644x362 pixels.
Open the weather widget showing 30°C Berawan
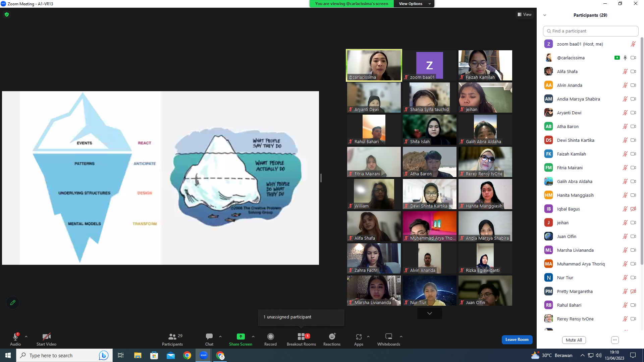(552, 355)
